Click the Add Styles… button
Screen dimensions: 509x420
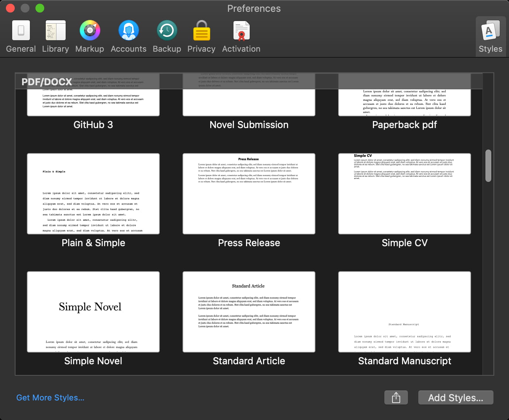tap(456, 397)
